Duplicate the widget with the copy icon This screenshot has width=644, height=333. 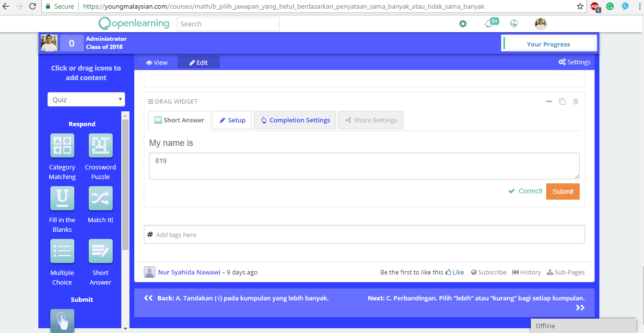(x=562, y=101)
